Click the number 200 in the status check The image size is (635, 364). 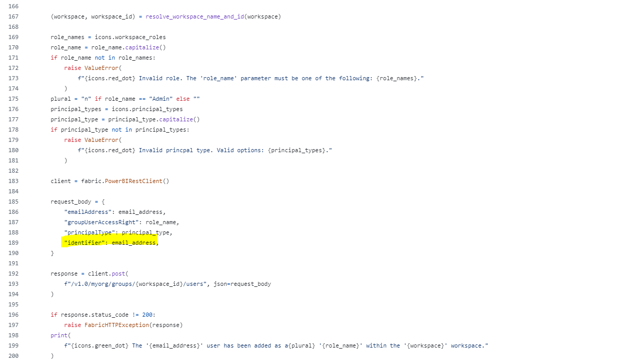point(147,315)
